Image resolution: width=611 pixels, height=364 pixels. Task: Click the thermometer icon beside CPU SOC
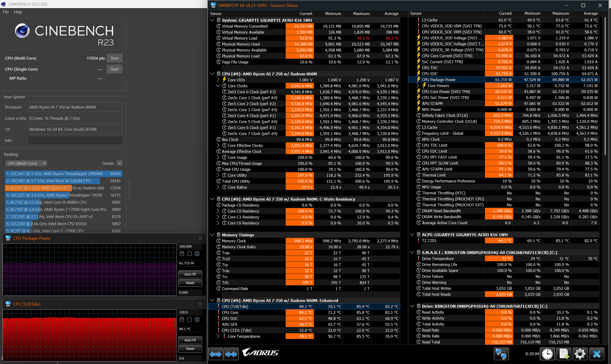pyautogui.click(x=219, y=319)
